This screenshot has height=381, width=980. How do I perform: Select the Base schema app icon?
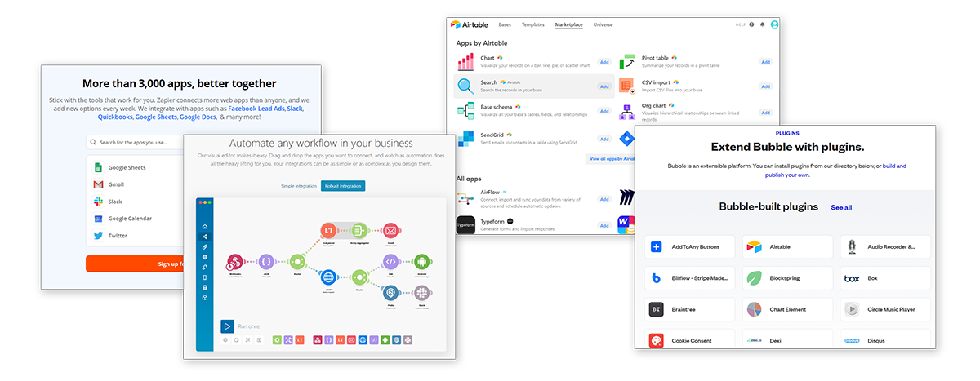(465, 111)
